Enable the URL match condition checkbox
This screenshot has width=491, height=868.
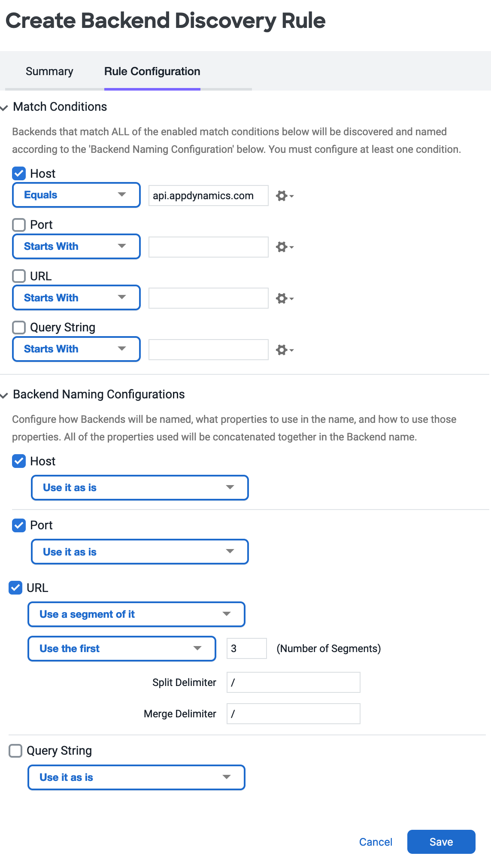[x=19, y=276]
